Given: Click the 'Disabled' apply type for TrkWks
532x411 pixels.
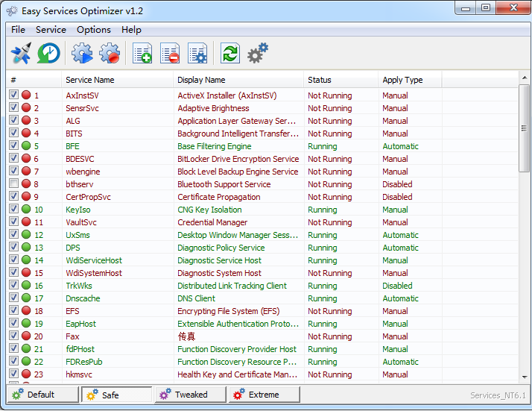Looking at the screenshot, I should (x=397, y=286).
